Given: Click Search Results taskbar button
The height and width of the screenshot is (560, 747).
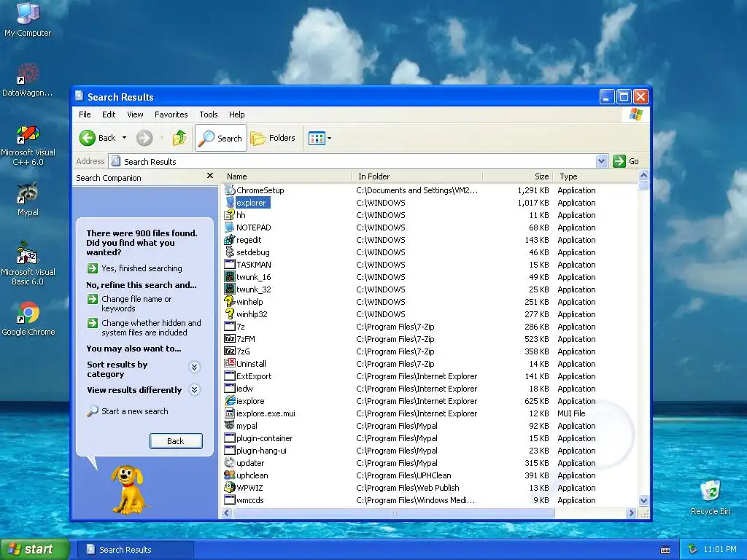Looking at the screenshot, I should 135,550.
